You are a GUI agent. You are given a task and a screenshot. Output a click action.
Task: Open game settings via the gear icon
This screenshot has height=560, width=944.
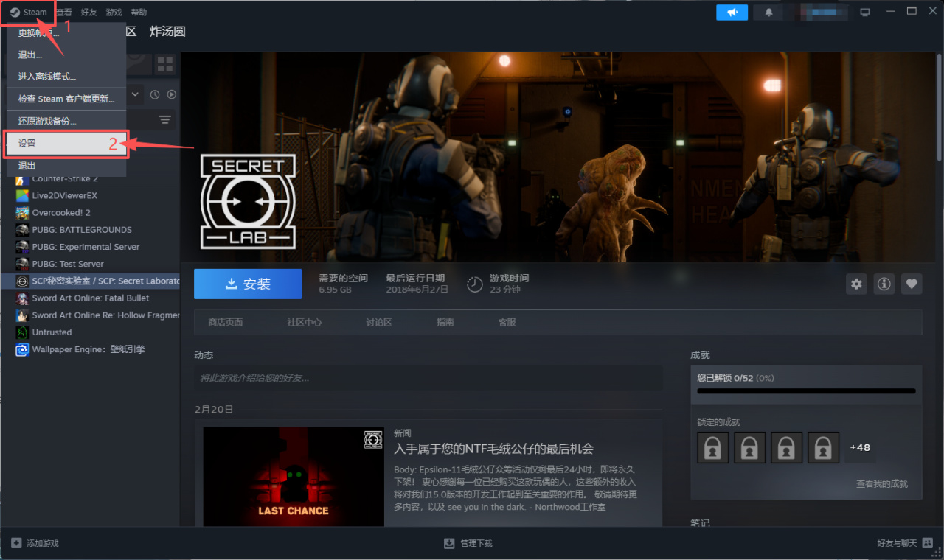pos(856,284)
